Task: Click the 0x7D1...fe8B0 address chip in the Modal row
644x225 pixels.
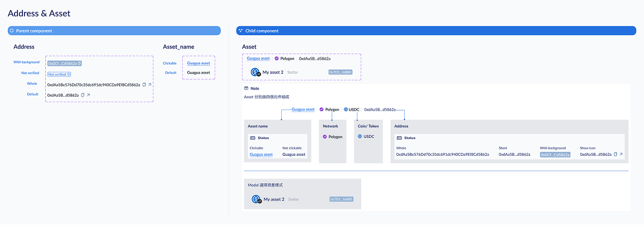Action: click(x=341, y=199)
